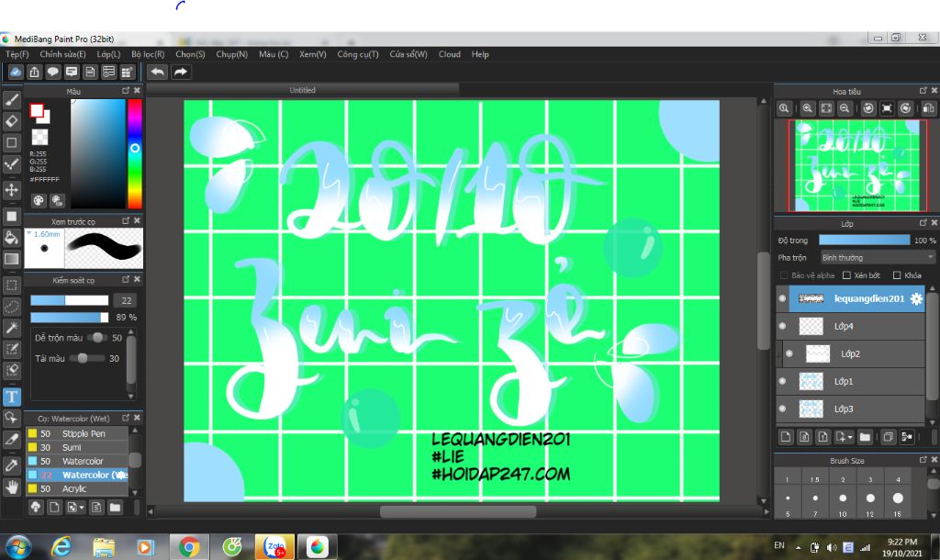Zoom in using Navigator magnifier plus icon
The image size is (940, 560).
808,108
